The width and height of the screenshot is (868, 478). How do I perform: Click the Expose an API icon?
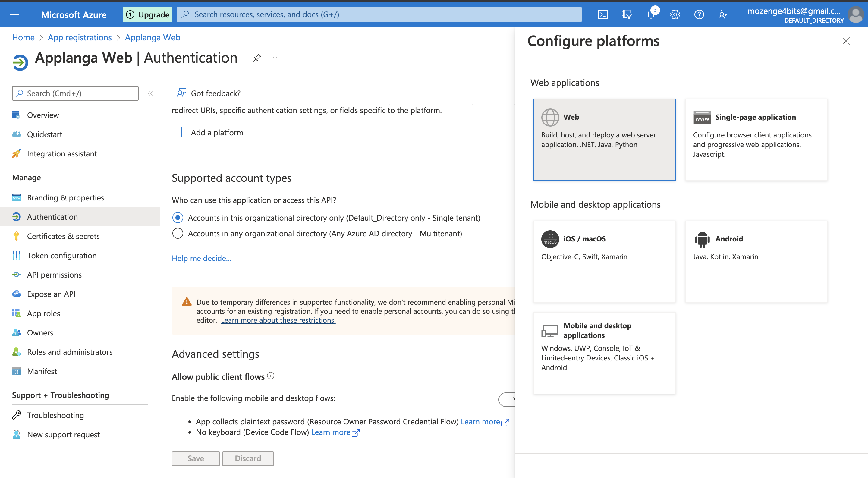pos(15,293)
